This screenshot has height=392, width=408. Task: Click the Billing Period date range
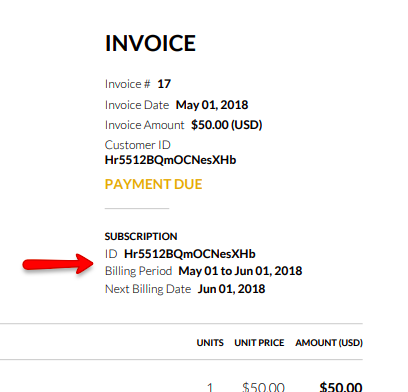coord(240,271)
